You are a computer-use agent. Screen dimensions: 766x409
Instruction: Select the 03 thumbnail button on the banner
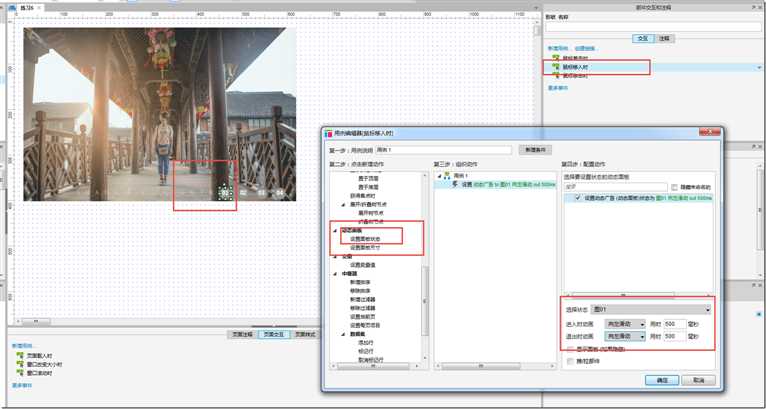(x=261, y=193)
